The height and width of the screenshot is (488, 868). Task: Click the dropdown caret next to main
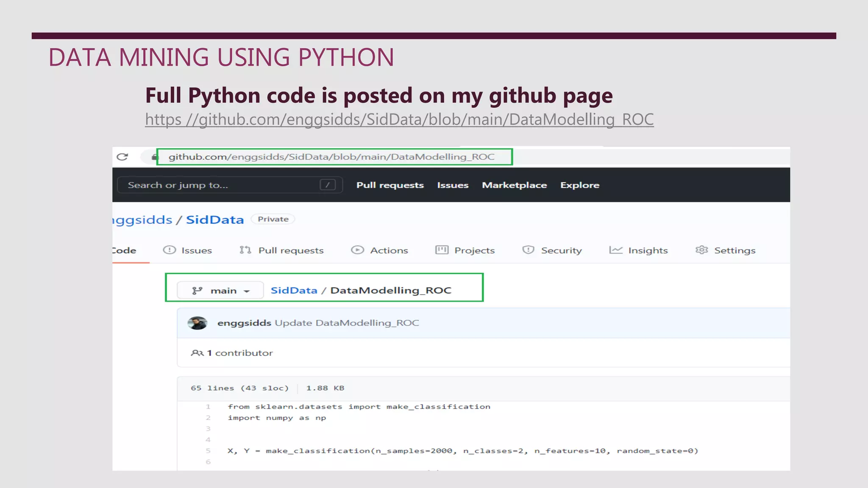pyautogui.click(x=247, y=291)
